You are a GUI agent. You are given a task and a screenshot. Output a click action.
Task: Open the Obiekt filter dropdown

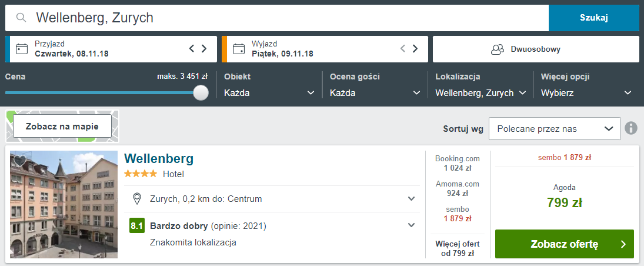269,93
